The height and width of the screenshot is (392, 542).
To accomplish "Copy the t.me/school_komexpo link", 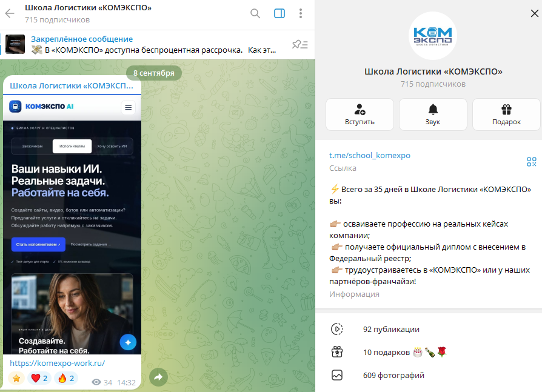I will [x=369, y=156].
